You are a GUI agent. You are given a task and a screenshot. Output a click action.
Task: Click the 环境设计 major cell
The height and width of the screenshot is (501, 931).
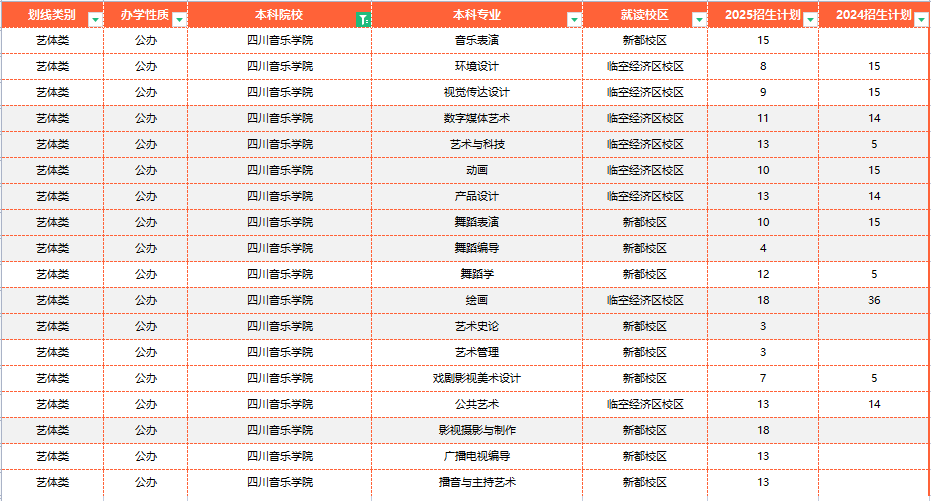pos(477,66)
